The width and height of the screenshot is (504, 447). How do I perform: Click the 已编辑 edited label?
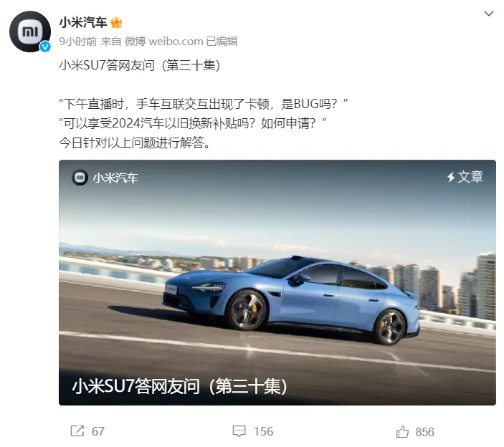click(222, 42)
